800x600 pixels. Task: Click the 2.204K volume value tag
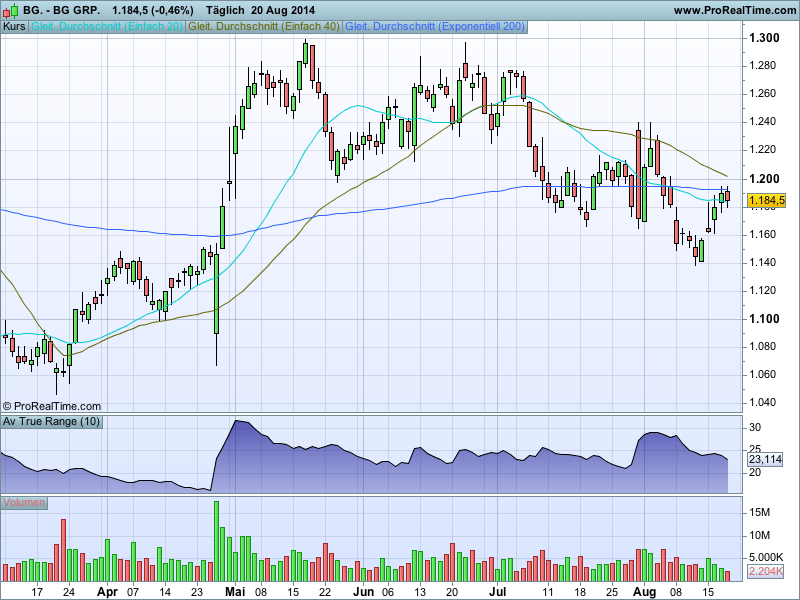pyautogui.click(x=766, y=571)
